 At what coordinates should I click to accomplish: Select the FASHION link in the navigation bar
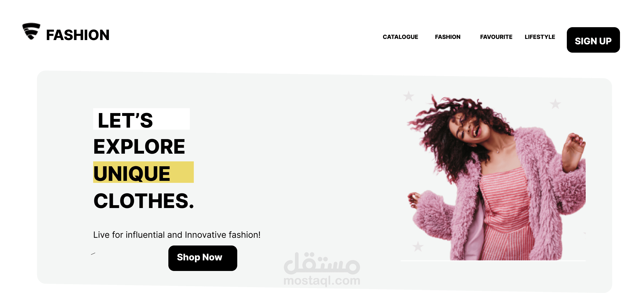(x=448, y=37)
